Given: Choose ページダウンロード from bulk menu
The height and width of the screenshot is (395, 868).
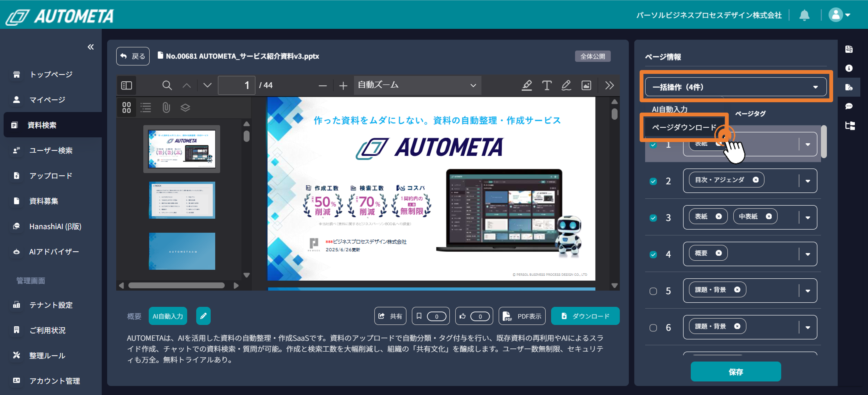Looking at the screenshot, I should (x=684, y=127).
